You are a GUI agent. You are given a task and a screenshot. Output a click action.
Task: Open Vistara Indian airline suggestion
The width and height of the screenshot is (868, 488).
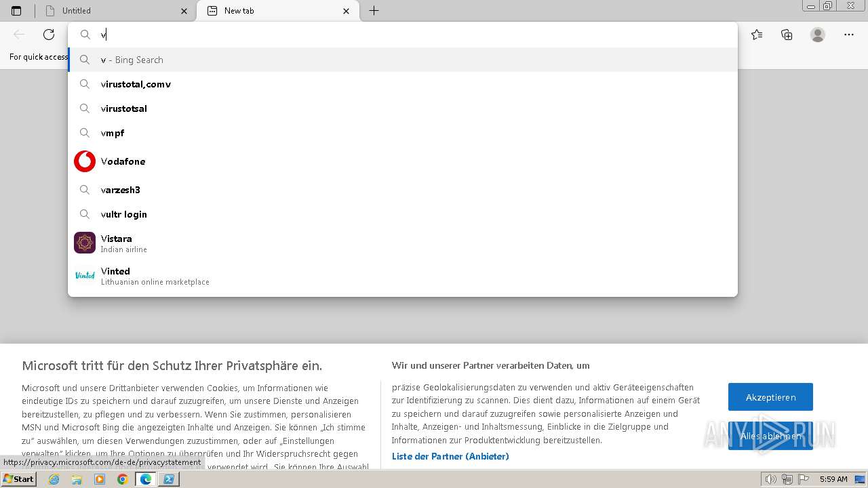pyautogui.click(x=403, y=243)
